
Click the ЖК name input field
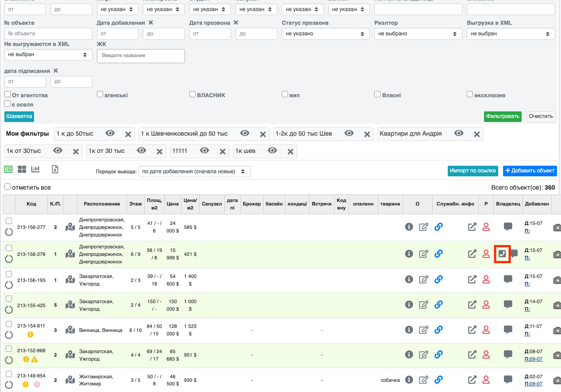[x=141, y=56]
